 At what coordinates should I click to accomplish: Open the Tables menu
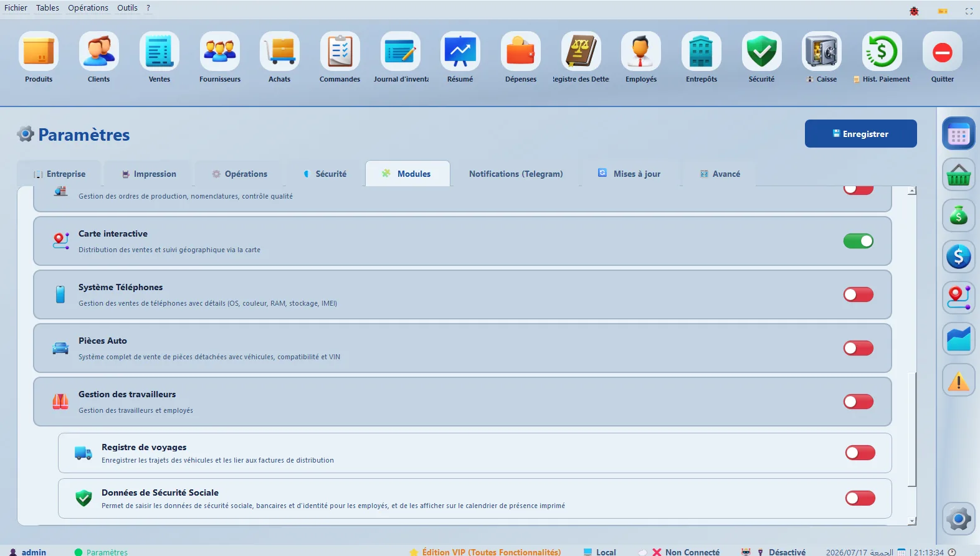point(47,8)
